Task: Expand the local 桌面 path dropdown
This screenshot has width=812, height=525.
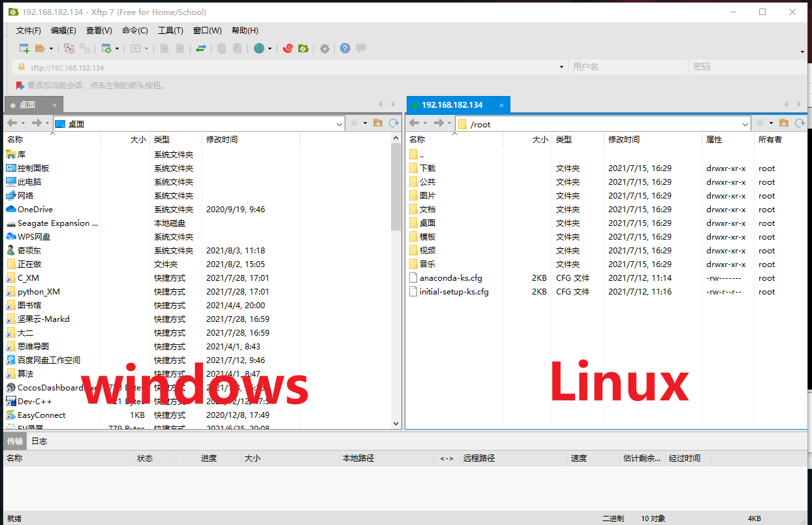Action: 339,124
